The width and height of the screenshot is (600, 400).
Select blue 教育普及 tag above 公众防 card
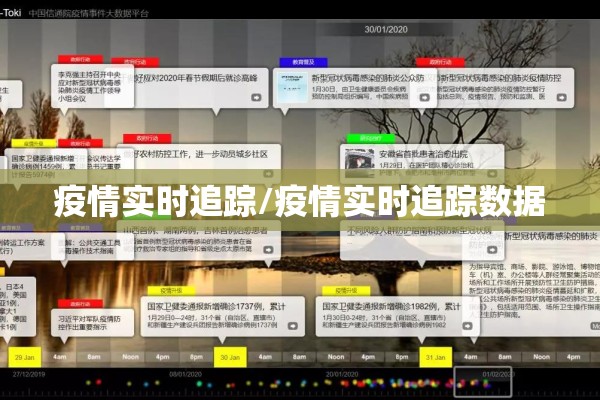click(303, 62)
